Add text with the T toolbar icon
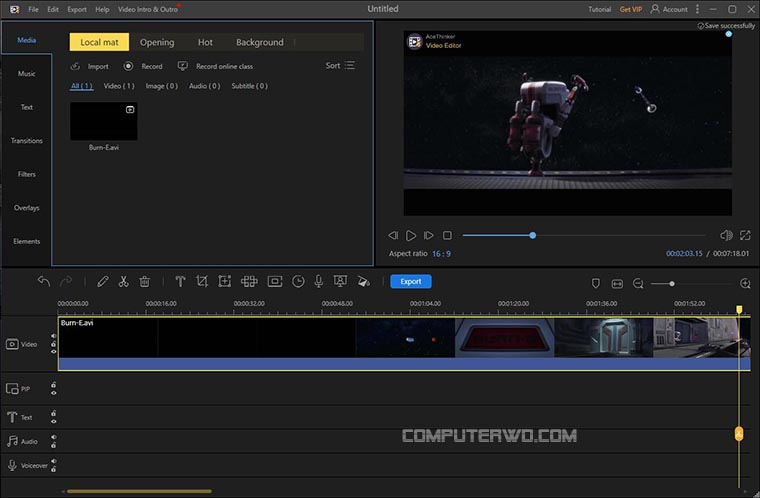 [x=180, y=281]
